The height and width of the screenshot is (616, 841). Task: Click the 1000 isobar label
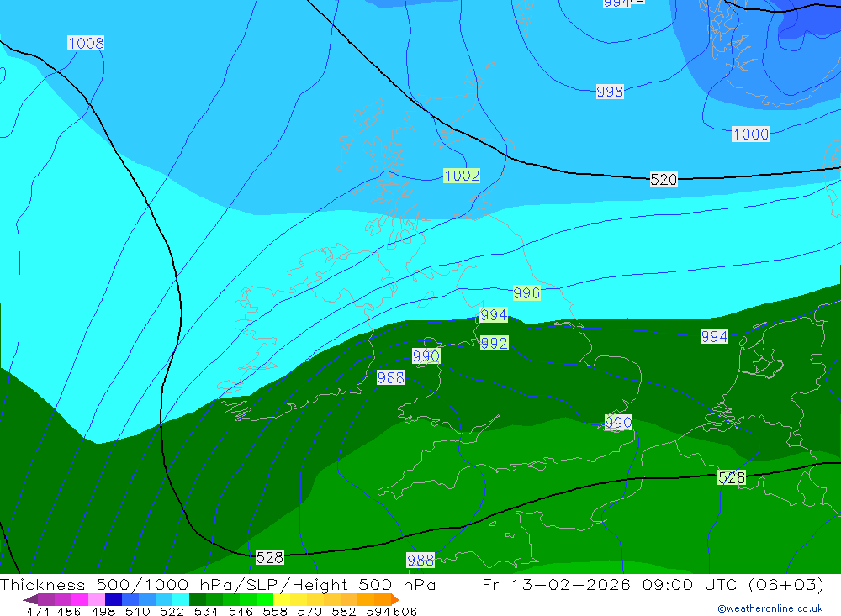coord(750,134)
